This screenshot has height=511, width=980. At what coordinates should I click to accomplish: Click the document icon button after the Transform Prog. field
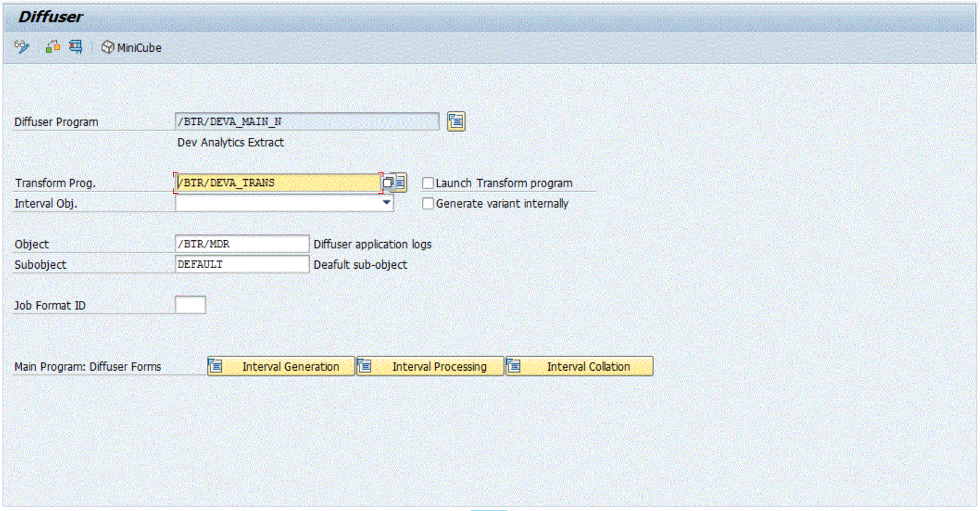click(x=400, y=182)
